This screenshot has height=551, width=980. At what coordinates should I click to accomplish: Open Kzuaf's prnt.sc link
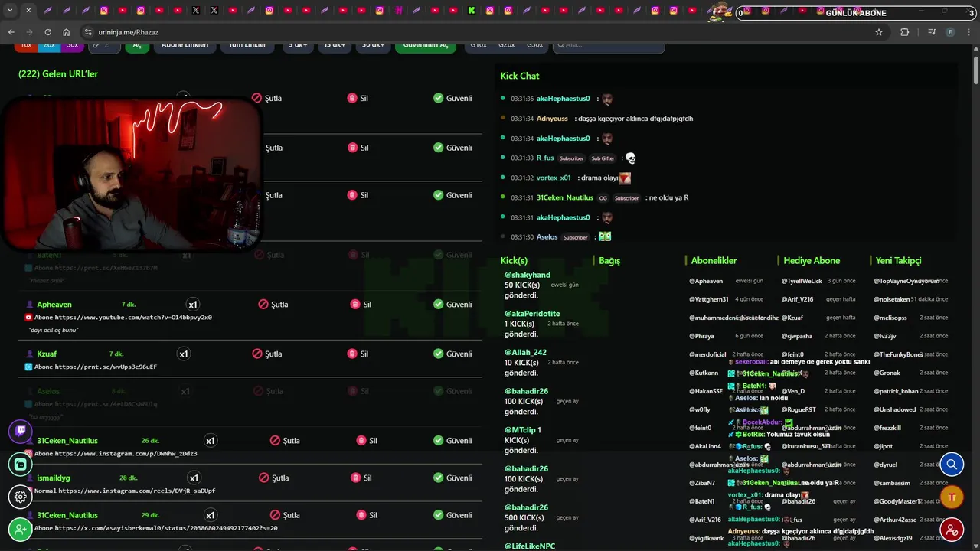tap(106, 367)
